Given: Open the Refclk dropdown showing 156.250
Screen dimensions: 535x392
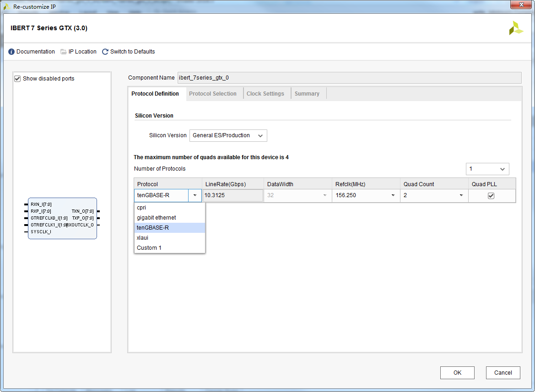Looking at the screenshot, I should coord(366,196).
